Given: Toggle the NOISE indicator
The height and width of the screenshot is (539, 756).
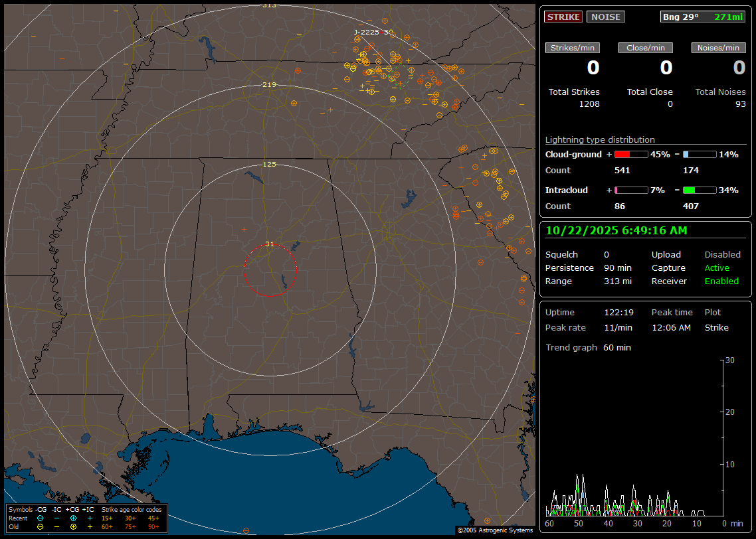Looking at the screenshot, I should coord(605,17).
